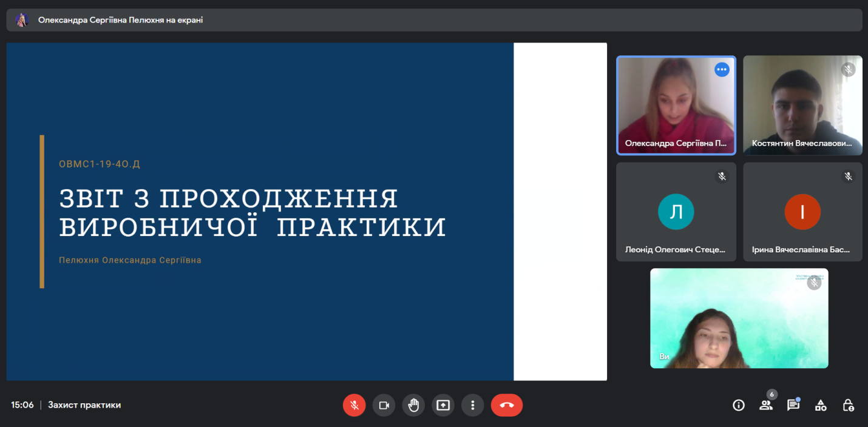Open options on Олександра Сергіївна's video tile
The image size is (868, 427).
722,70
